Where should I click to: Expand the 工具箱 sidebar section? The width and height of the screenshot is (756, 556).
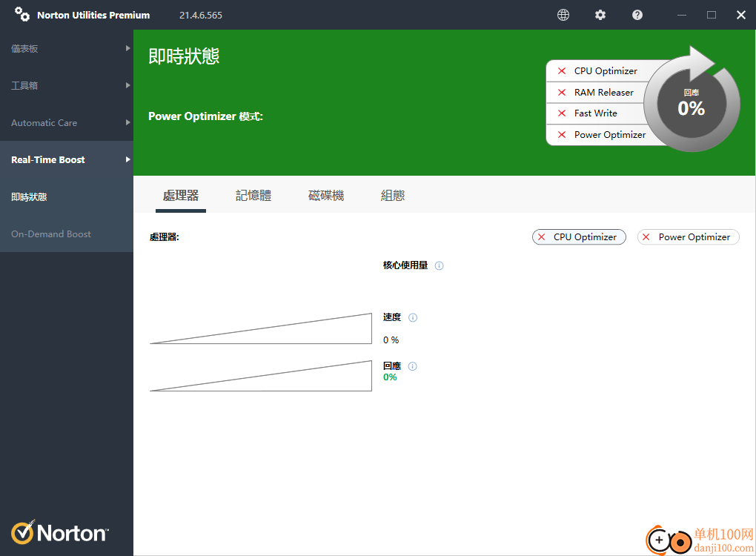[67, 85]
